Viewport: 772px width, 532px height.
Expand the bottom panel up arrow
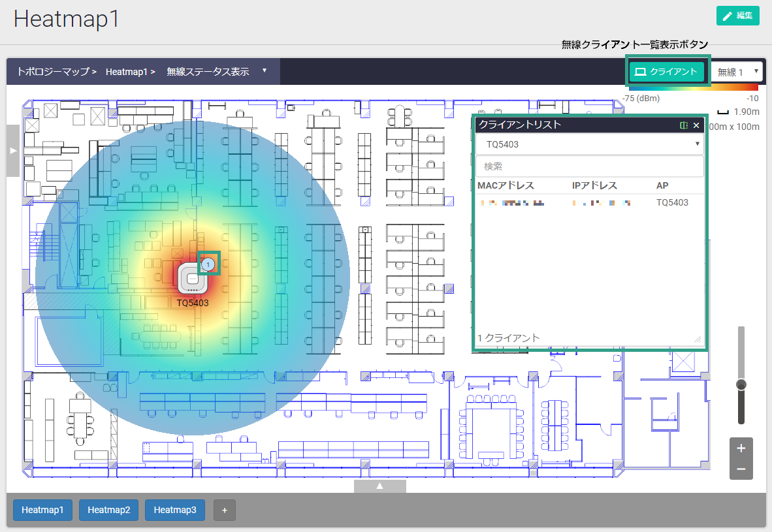pos(379,486)
